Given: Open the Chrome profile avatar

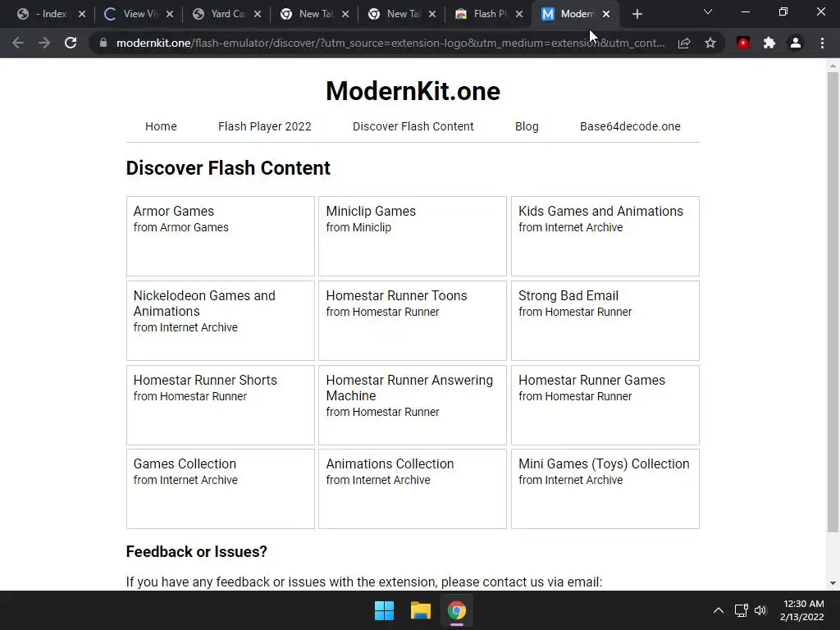Looking at the screenshot, I should pyautogui.click(x=796, y=43).
